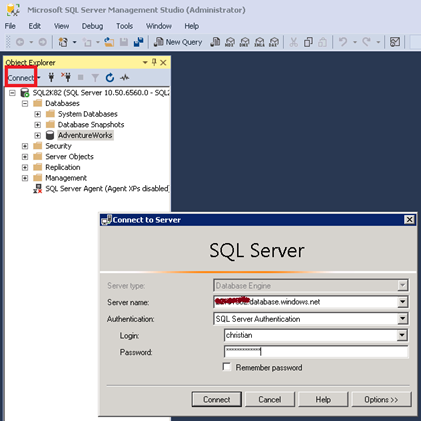Click the Activity Monitor pulse icon
Viewport: 421px width, 421px height.
point(125,78)
